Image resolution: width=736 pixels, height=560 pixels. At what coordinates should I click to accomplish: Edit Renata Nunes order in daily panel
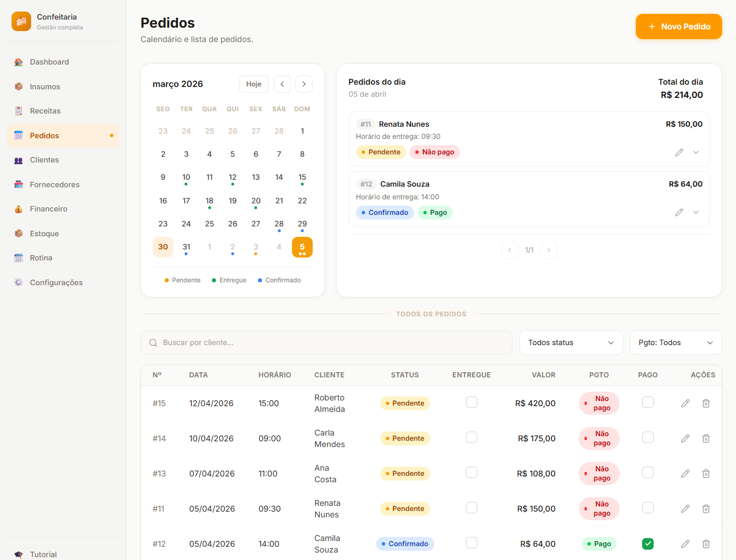point(679,152)
